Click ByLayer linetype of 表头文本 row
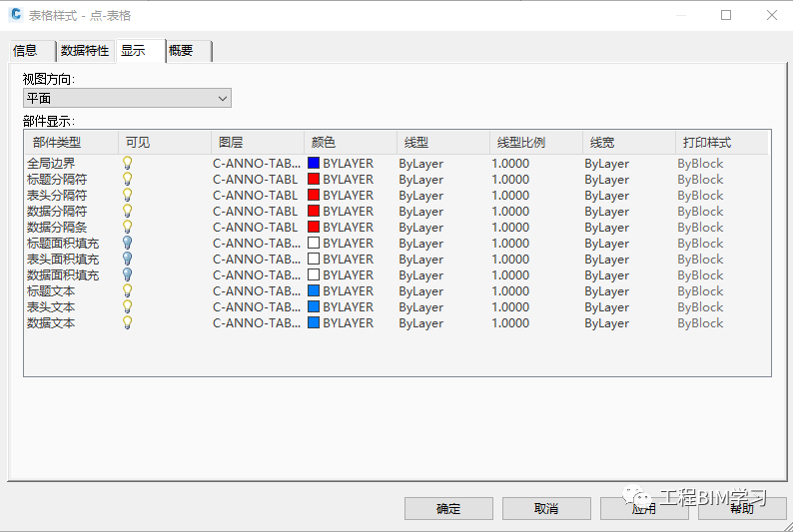793x532 pixels. pyautogui.click(x=421, y=307)
